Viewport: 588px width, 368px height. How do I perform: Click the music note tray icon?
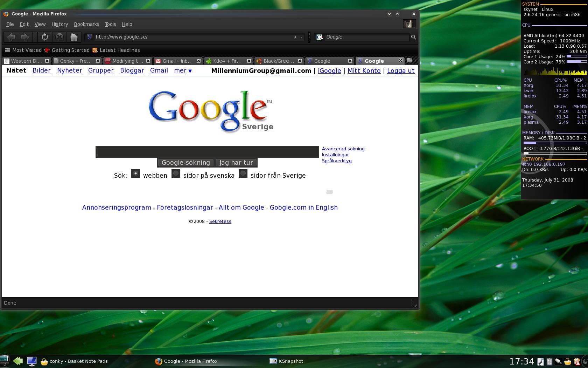click(x=541, y=361)
